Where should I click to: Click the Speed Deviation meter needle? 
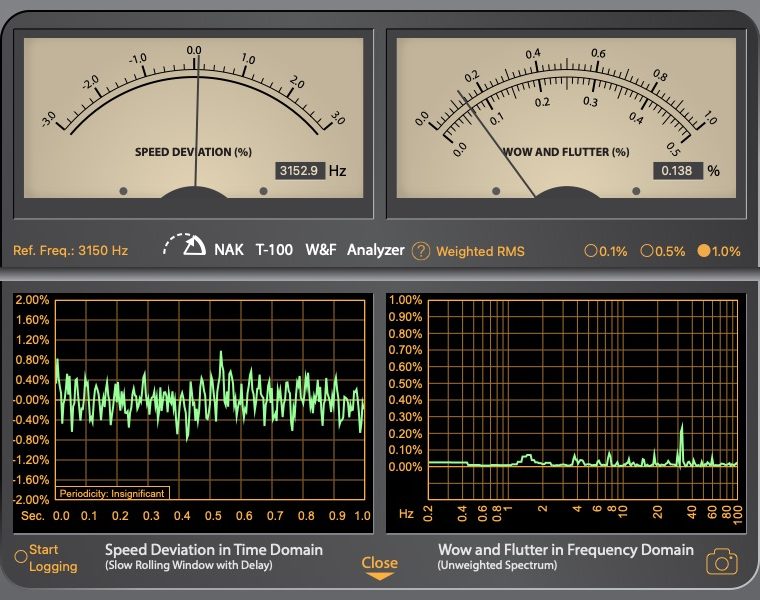(x=197, y=121)
